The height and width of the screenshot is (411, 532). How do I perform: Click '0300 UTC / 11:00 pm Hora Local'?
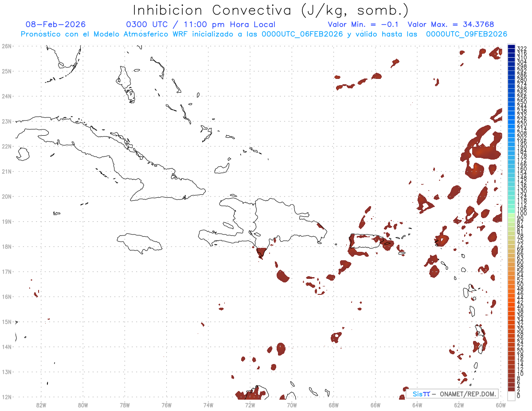click(201, 24)
